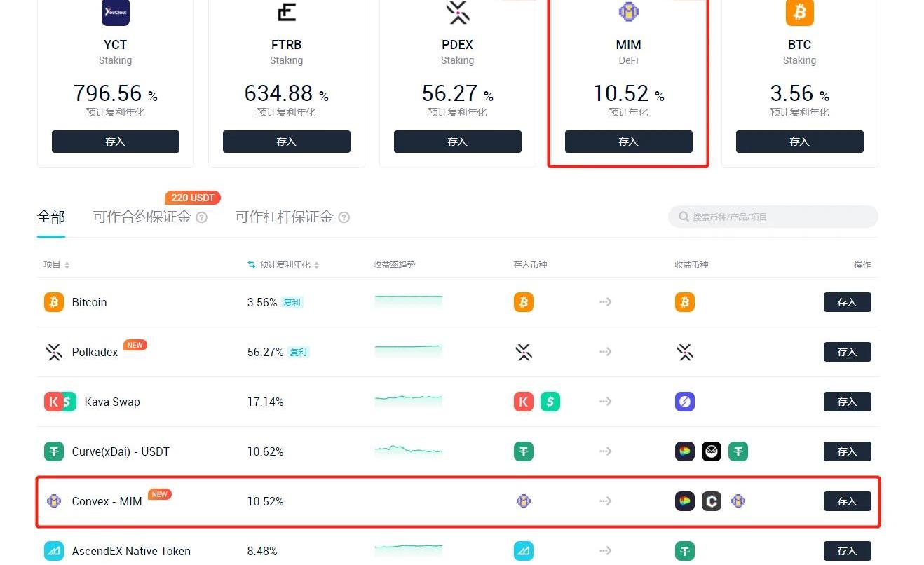This screenshot has width=924, height=565.
Task: Click the BTC orange coin icon in top card
Action: 799,13
